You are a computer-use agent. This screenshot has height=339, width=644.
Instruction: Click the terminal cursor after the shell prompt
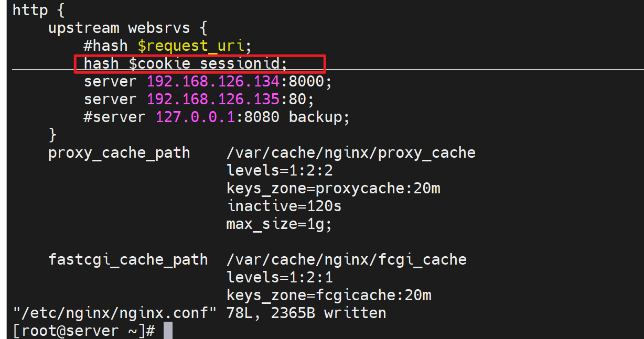click(x=168, y=331)
